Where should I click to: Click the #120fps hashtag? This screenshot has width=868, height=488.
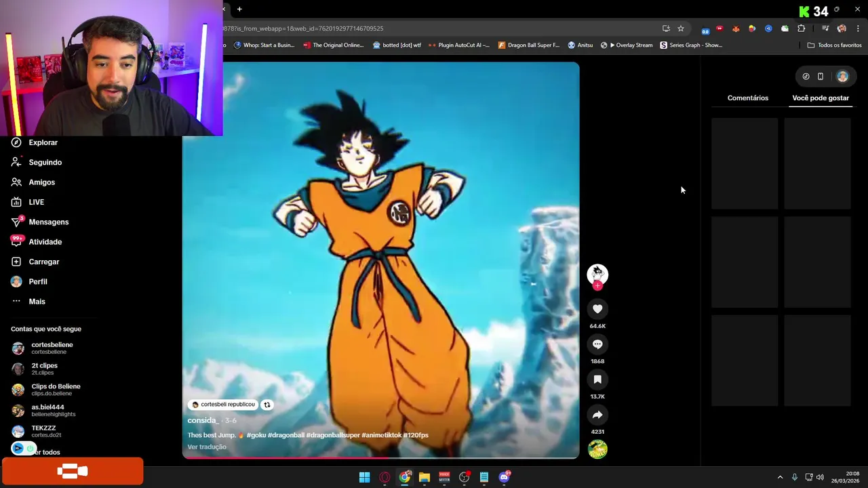(x=416, y=435)
